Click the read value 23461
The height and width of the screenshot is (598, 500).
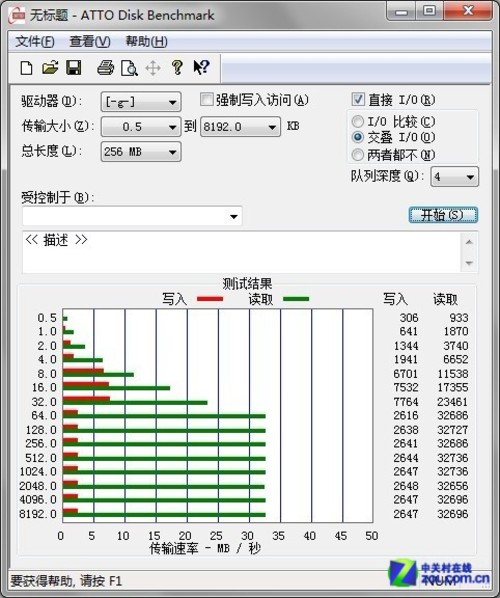pyautogui.click(x=452, y=402)
